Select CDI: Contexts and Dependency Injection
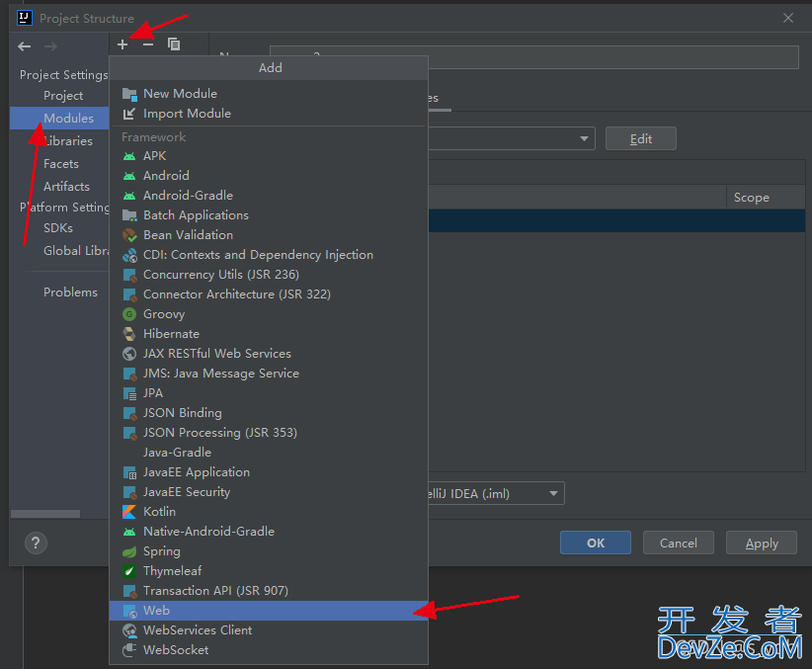 coord(269,255)
